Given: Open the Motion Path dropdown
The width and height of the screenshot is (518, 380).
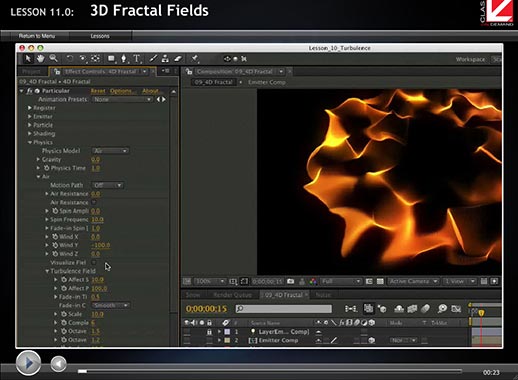Looking at the screenshot, I should tap(107, 185).
